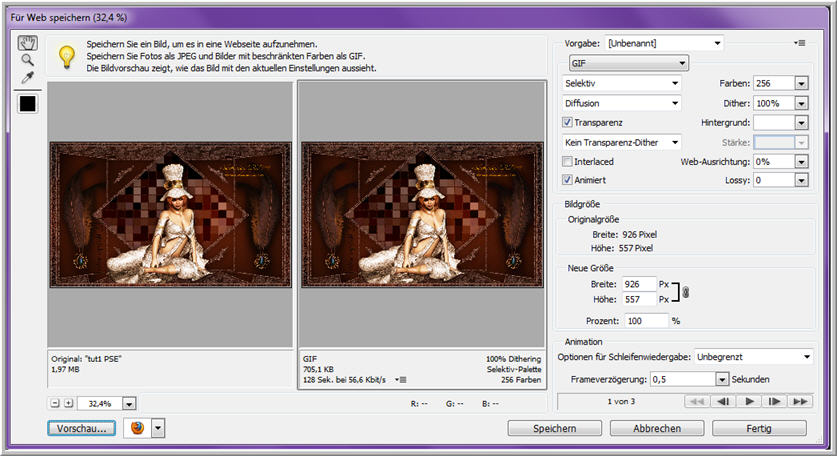
Task: Click the '1 von 3' frame counter
Action: pos(621,402)
